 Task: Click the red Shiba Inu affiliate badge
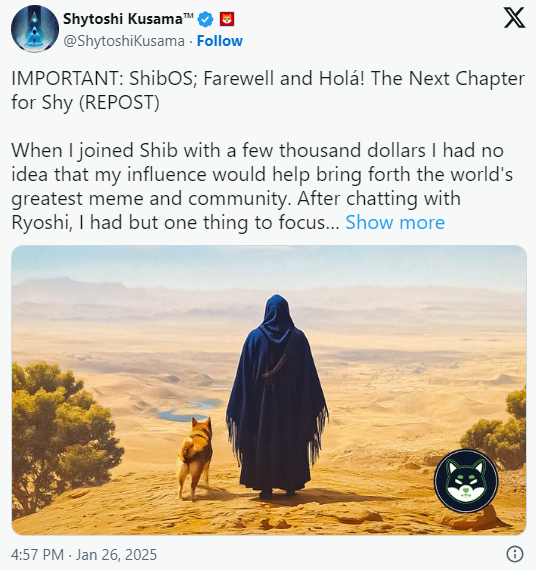(227, 19)
